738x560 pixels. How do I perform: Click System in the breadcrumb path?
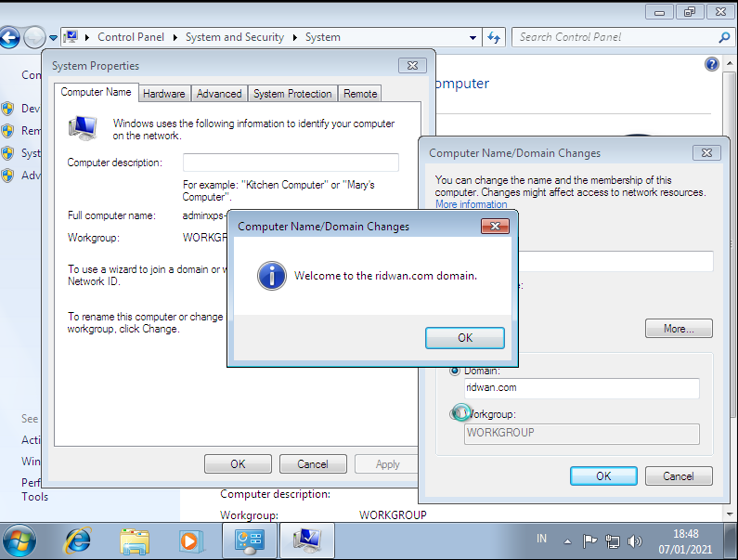(x=322, y=37)
